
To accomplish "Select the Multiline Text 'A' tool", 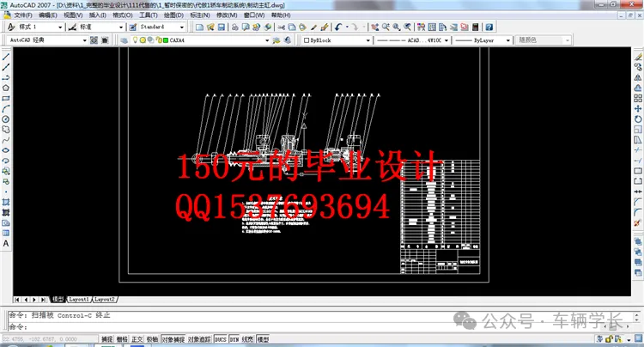I will tap(6, 244).
